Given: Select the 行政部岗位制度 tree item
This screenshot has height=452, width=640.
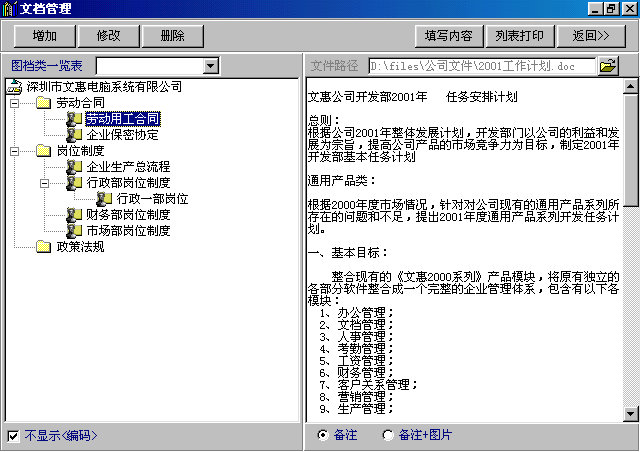Looking at the screenshot, I should (x=128, y=183).
